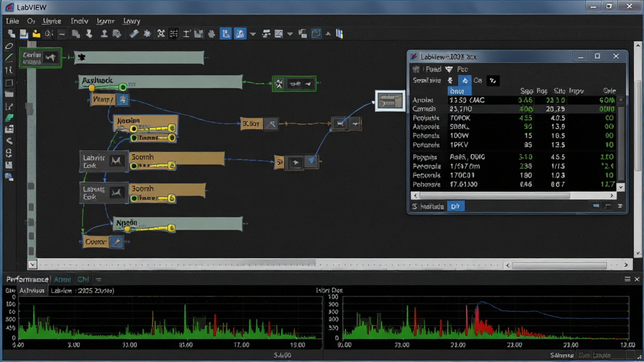Click the minus icon in the top toolbar
Screen dimensions: 644x362
click(62, 34)
